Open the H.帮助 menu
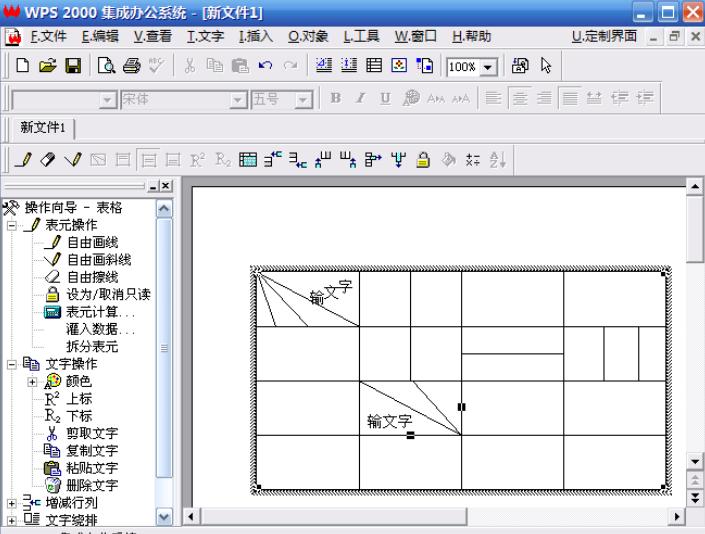Image resolution: width=705 pixels, height=534 pixels. pyautogui.click(x=471, y=36)
